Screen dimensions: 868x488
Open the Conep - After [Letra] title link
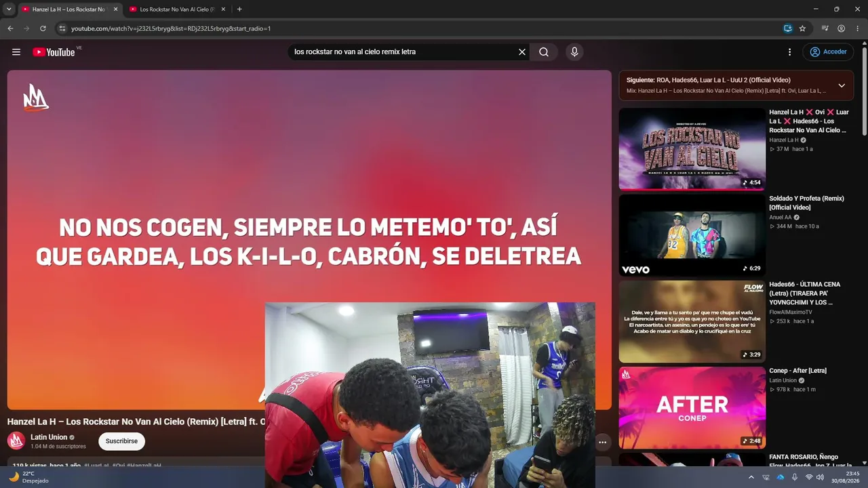[797, 371]
